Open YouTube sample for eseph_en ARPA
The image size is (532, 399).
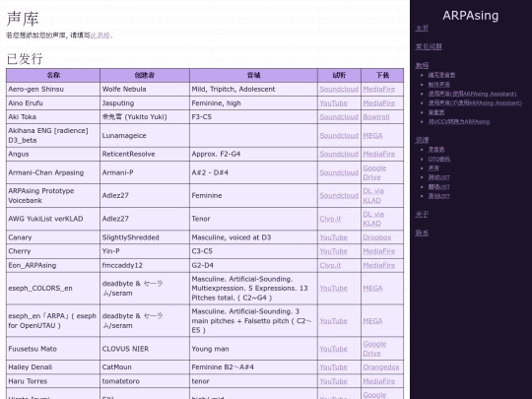click(x=333, y=321)
